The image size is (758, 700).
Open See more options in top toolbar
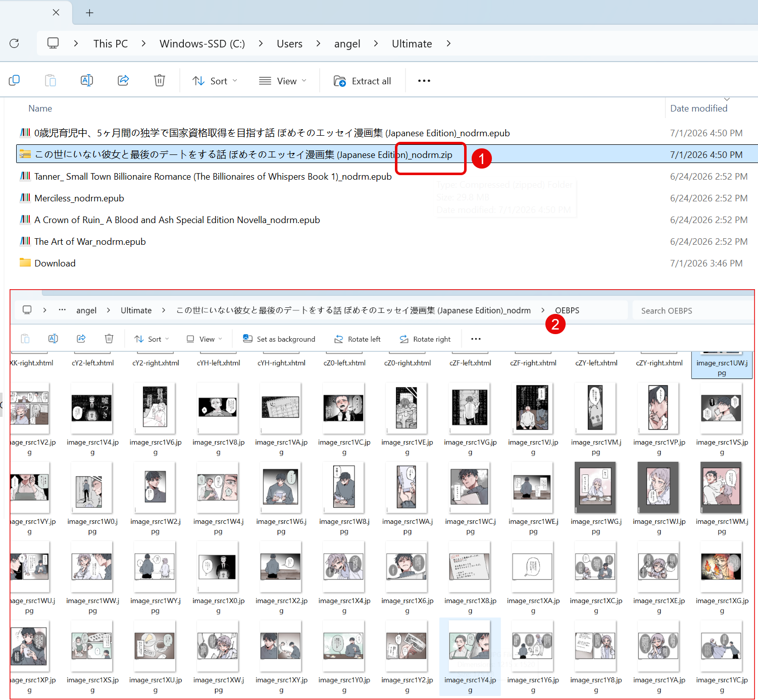424,81
